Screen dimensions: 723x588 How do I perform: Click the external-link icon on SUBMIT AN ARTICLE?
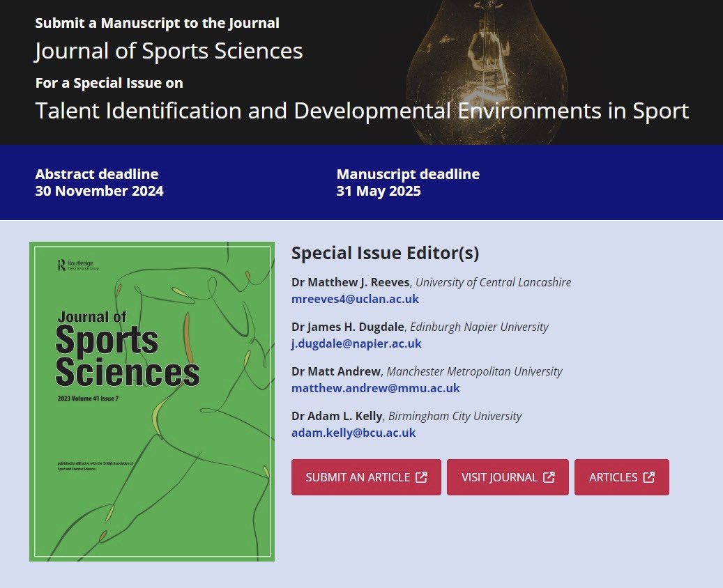coord(420,477)
